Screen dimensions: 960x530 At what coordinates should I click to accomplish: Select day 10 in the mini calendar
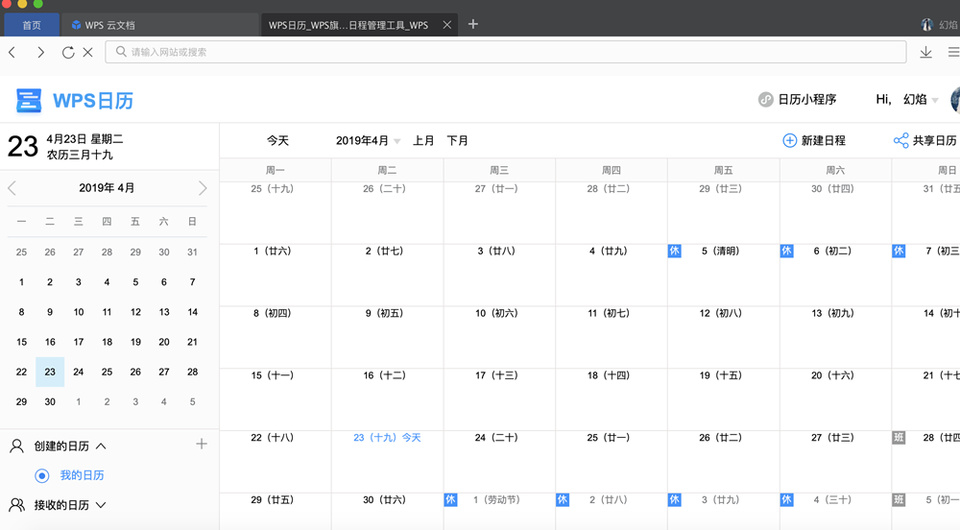point(78,312)
